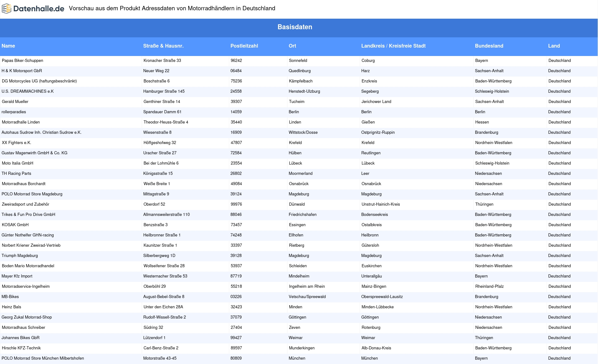Click the rollerparadies name cell

coord(14,112)
